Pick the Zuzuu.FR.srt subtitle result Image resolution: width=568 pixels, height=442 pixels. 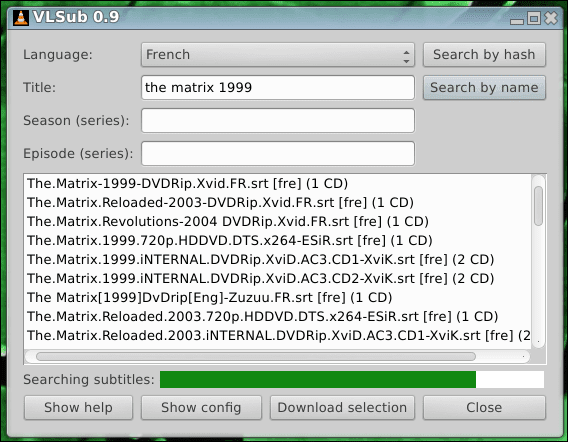pyautogui.click(x=209, y=297)
